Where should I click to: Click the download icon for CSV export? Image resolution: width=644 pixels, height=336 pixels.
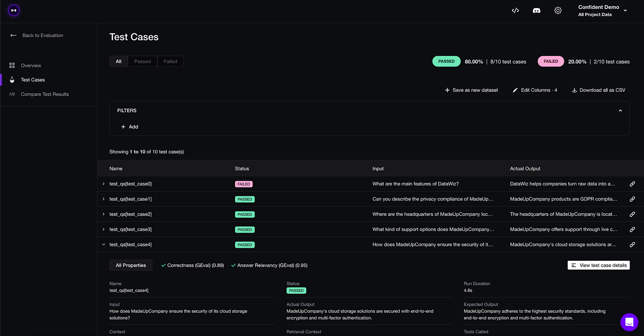click(x=574, y=90)
